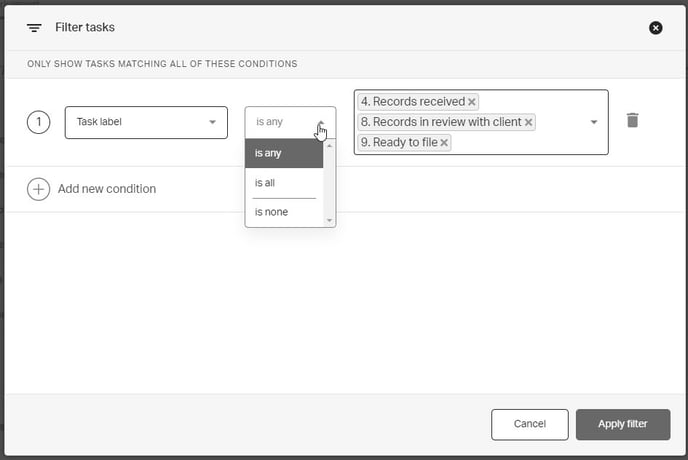Close the Filter tasks dialog
Image resolution: width=688 pixels, height=460 pixels.
point(656,28)
